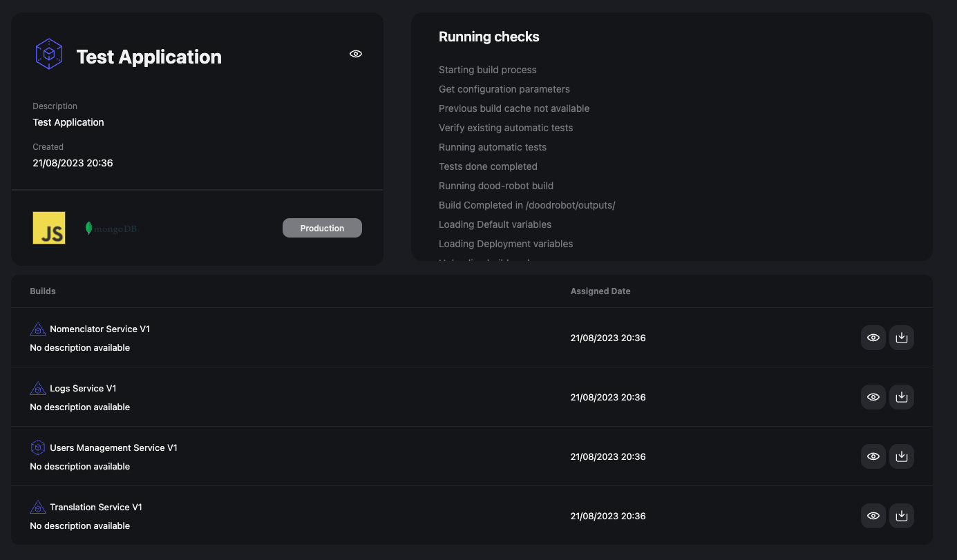View the Nomenclator Service V1 build details
Screen dimensions: 957x560
[873, 338]
